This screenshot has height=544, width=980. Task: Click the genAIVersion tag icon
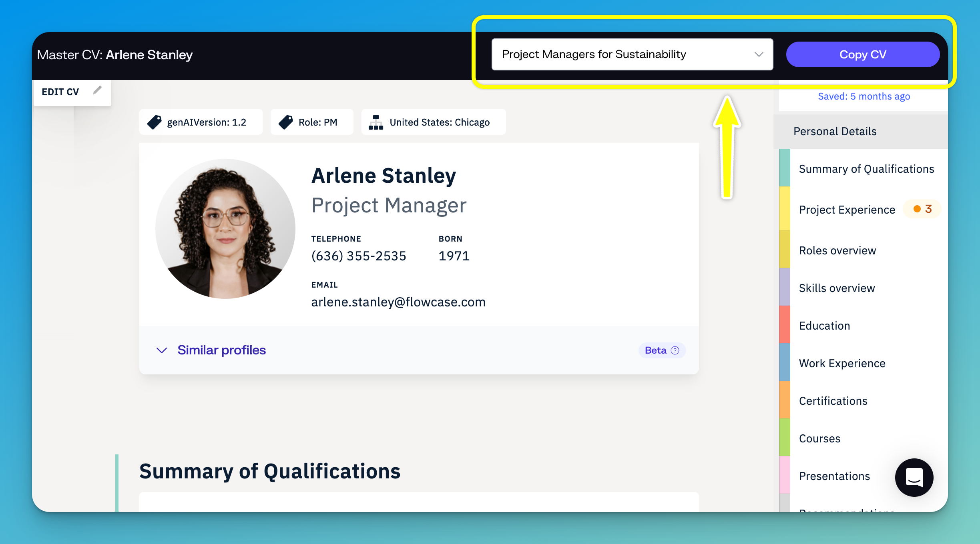pyautogui.click(x=154, y=122)
